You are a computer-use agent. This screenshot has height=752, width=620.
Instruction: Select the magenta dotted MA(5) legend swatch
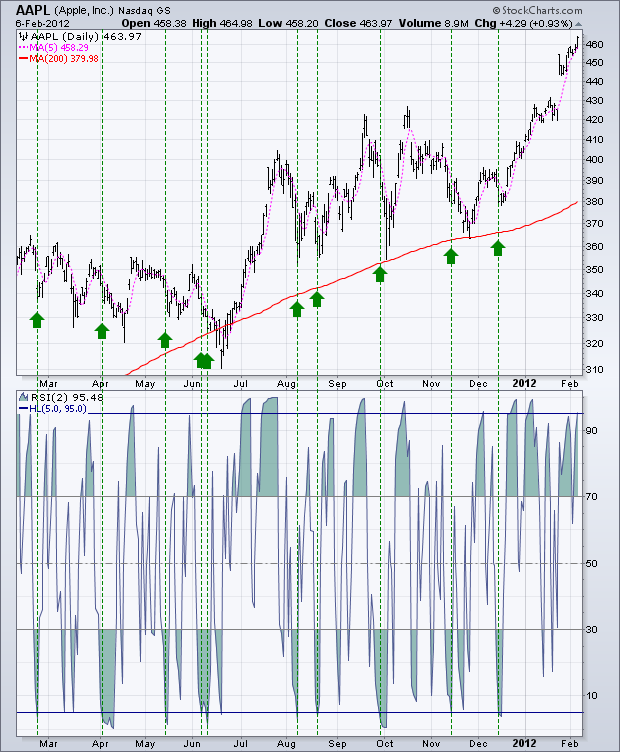tap(23, 48)
